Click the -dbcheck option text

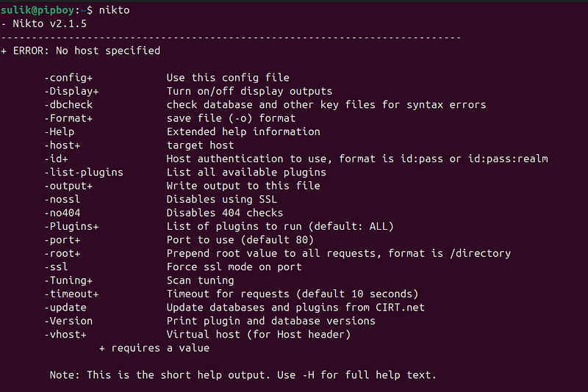click(68, 104)
